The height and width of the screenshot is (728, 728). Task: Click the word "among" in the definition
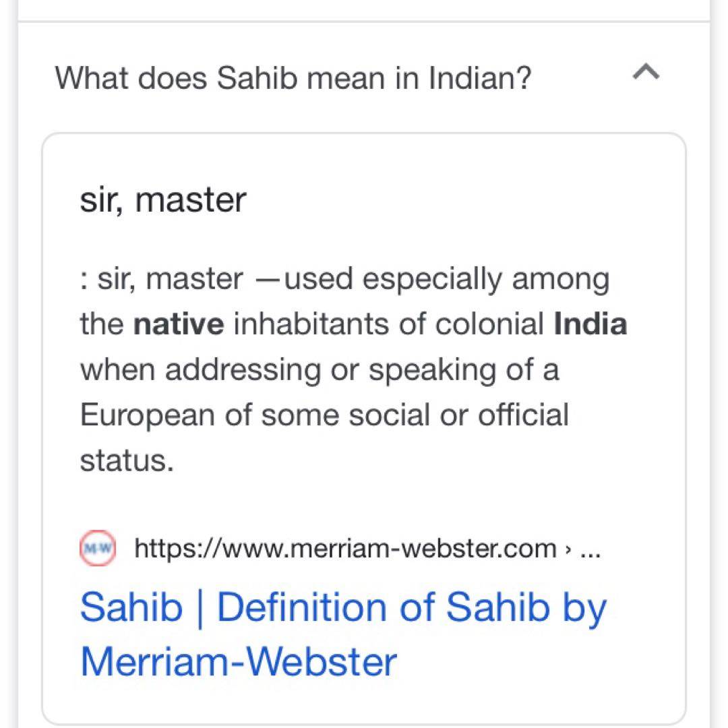[560, 279]
